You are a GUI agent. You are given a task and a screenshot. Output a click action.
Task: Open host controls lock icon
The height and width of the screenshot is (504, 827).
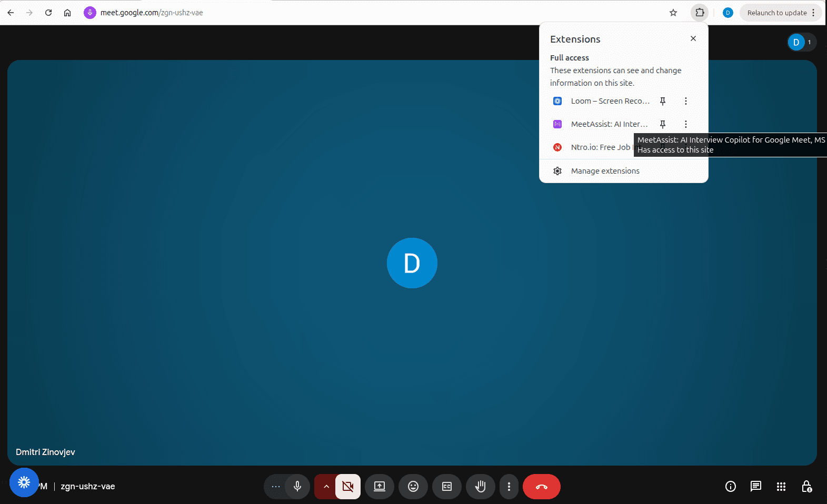pyautogui.click(x=806, y=487)
